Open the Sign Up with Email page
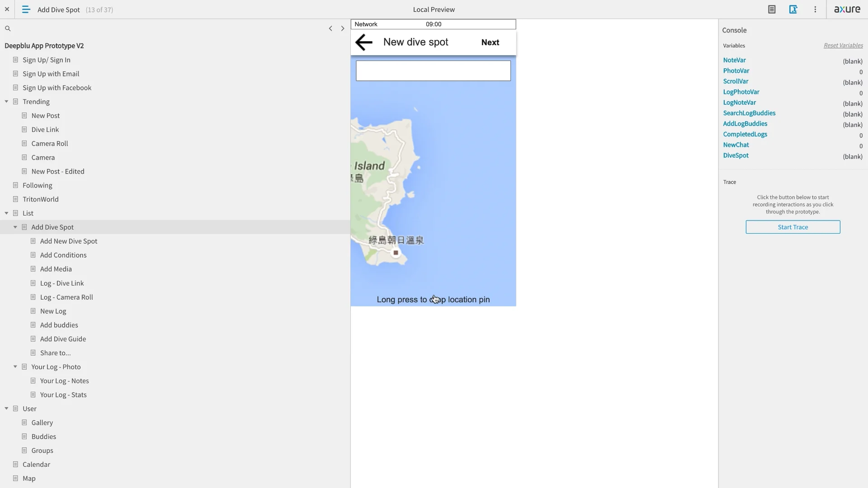Image resolution: width=868 pixels, height=488 pixels. [x=51, y=74]
